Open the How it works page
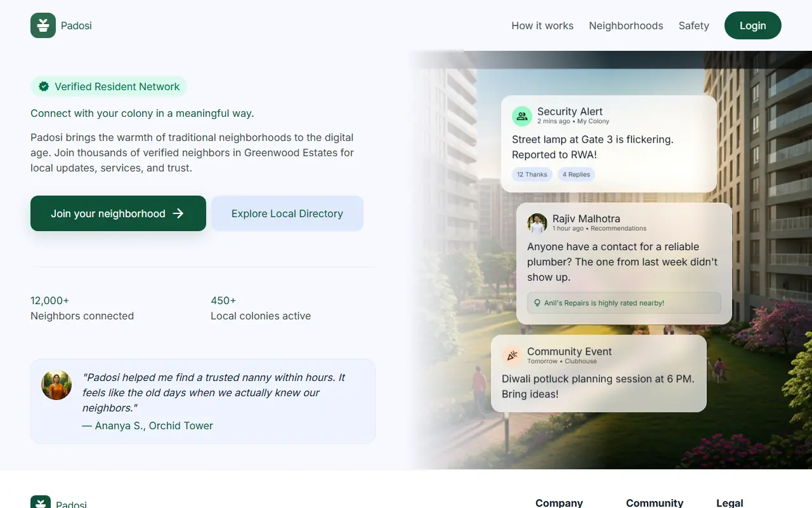This screenshot has width=812, height=508. point(542,25)
